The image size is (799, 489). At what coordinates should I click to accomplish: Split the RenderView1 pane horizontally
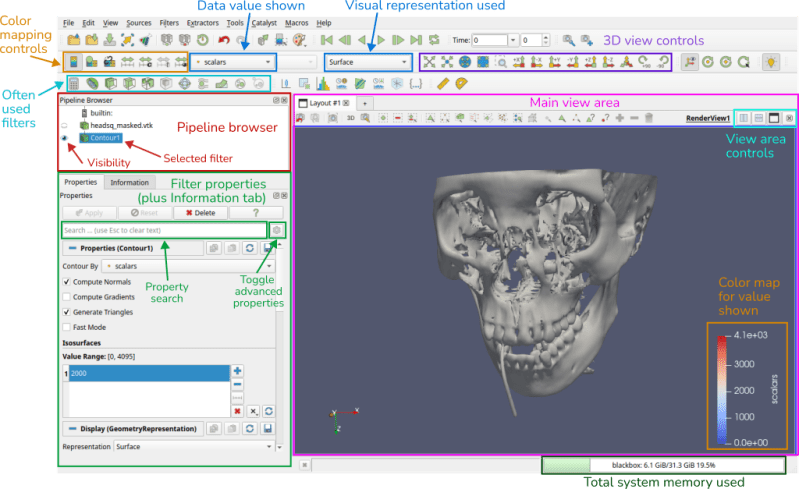[744, 118]
